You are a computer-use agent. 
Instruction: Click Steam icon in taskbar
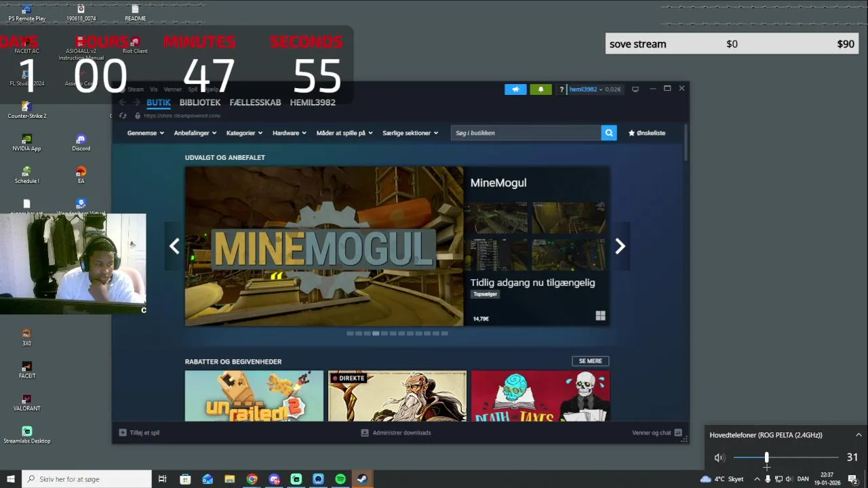tap(362, 479)
